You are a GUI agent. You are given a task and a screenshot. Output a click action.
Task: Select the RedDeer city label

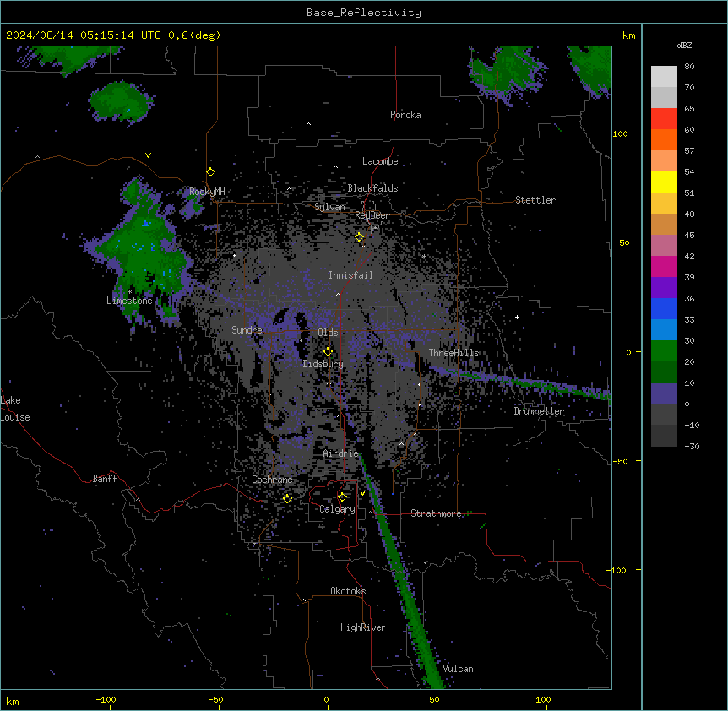tap(372, 215)
